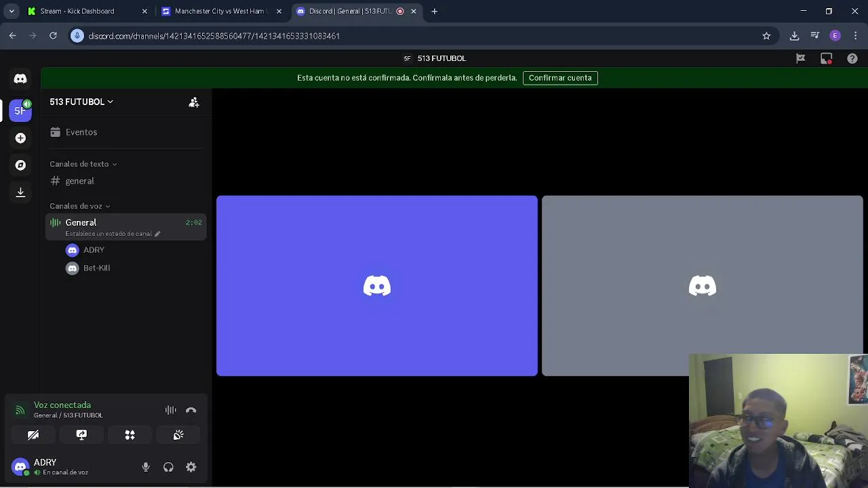This screenshot has height=488, width=868.
Task: Switch to Manchester City vs West Ham tab
Action: [222, 12]
